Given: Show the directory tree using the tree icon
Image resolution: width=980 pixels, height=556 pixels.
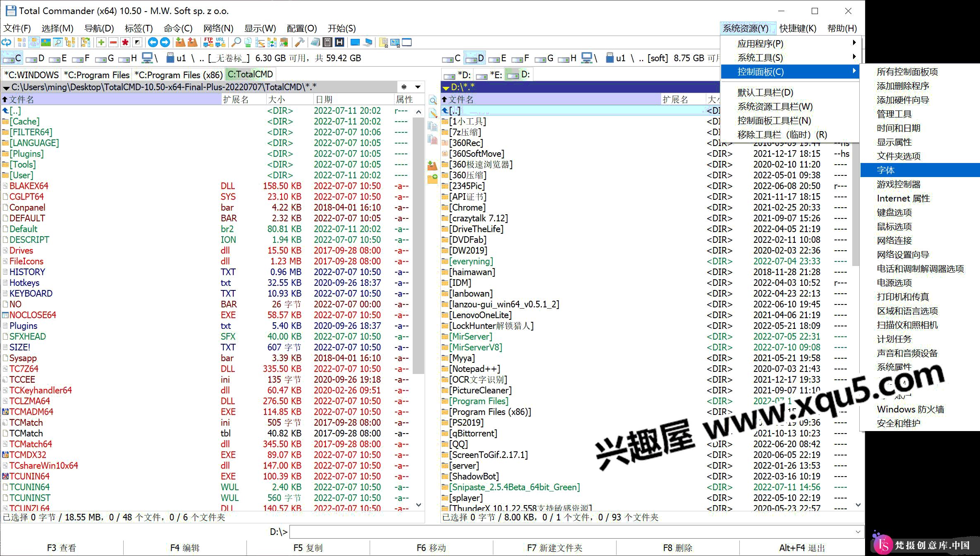Looking at the screenshot, I should pos(70,42).
